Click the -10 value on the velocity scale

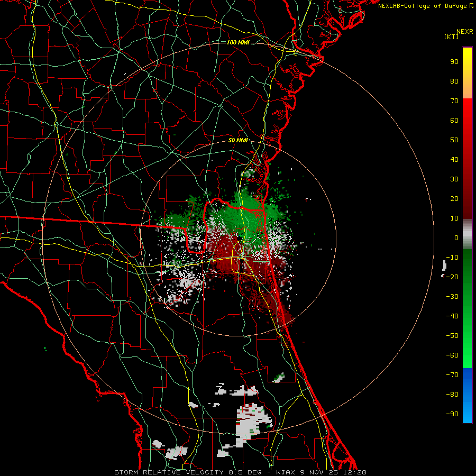(452, 258)
